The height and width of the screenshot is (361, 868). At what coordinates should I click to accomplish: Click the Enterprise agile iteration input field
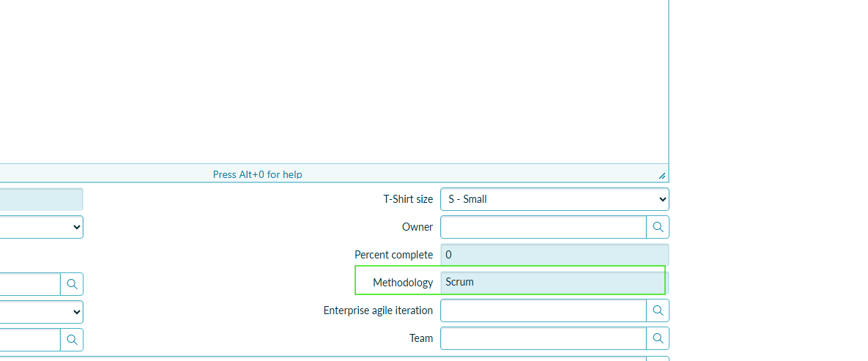[544, 310]
